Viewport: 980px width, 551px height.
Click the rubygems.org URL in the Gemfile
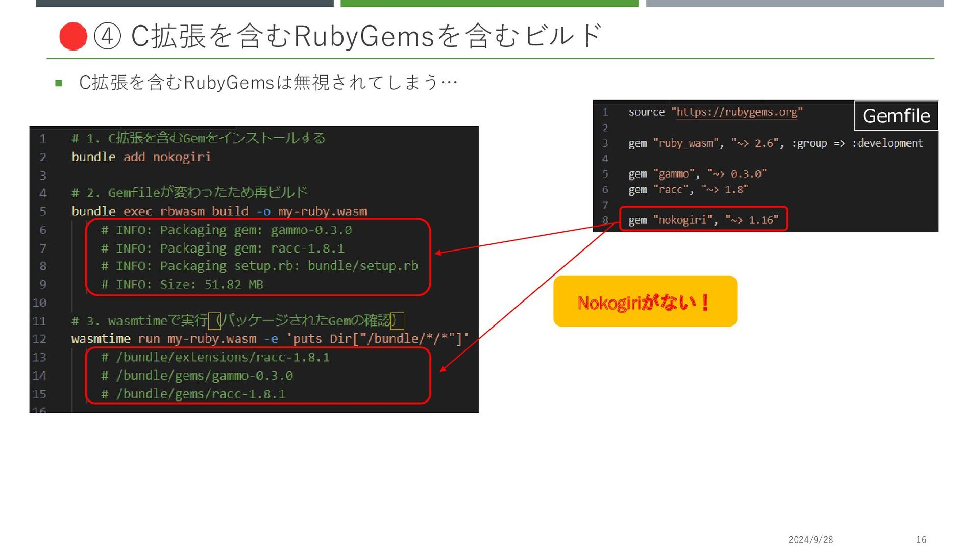[x=737, y=112]
